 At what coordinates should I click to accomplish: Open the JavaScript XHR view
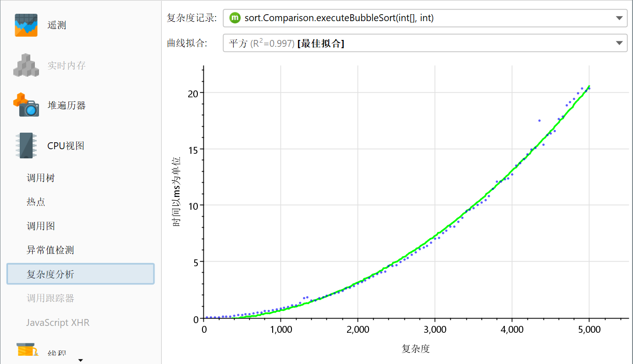pos(58,323)
